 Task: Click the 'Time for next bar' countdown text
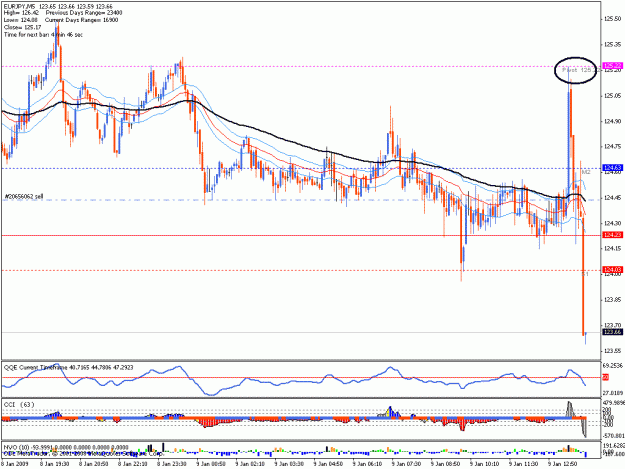click(x=43, y=35)
